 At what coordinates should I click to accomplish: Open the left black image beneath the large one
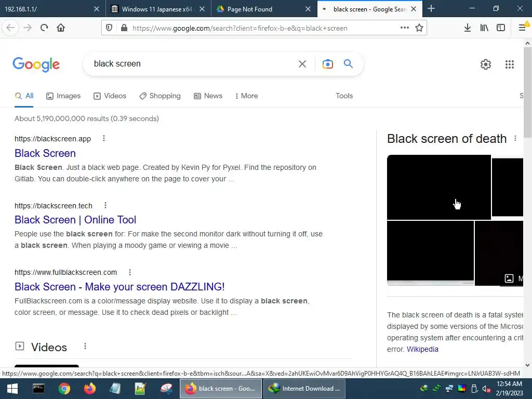(430, 253)
